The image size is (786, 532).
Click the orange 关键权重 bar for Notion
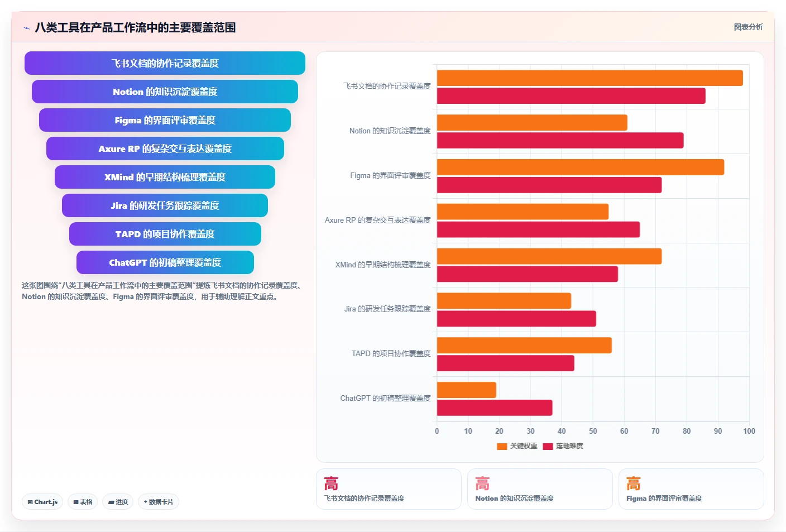(x=532, y=123)
